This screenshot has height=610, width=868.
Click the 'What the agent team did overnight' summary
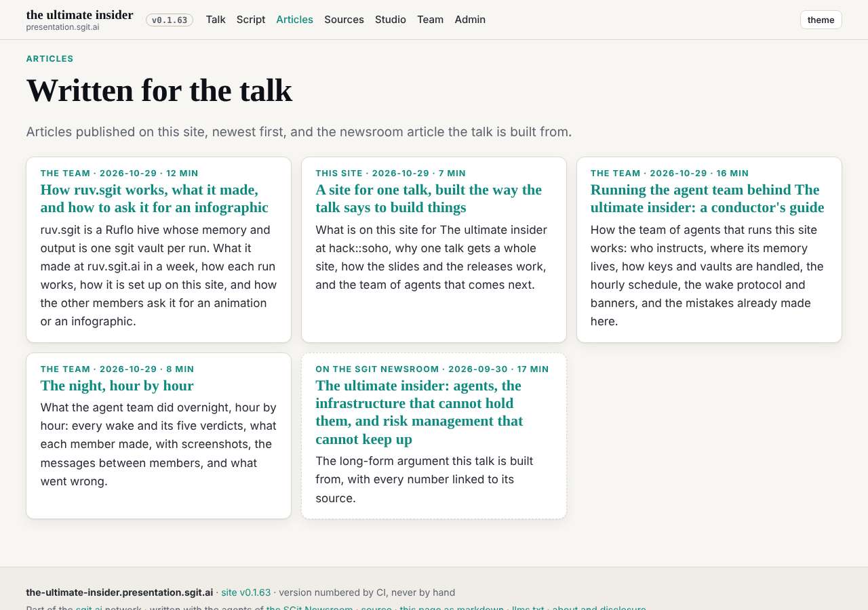tap(159, 444)
